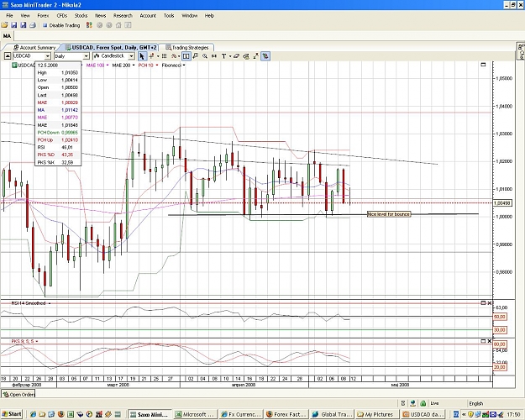Switch to Forex Fact... taskbar window
This screenshot has height=420, width=525.
click(286, 414)
